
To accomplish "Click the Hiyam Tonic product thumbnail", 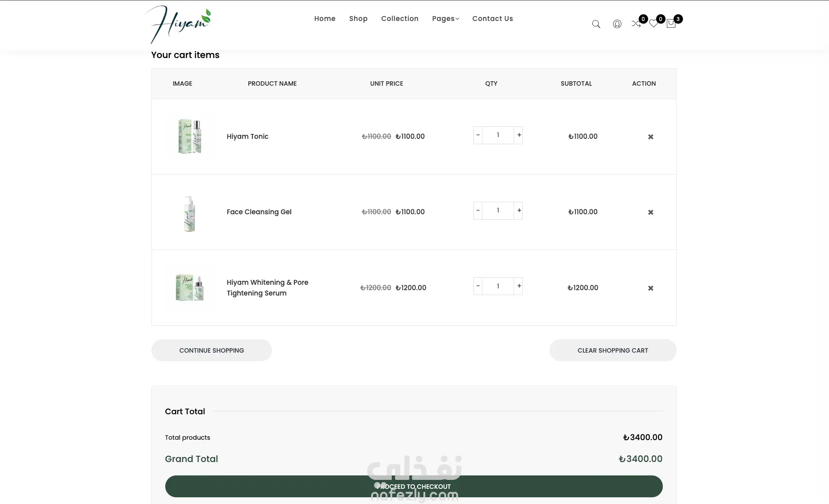I will click(x=190, y=137).
